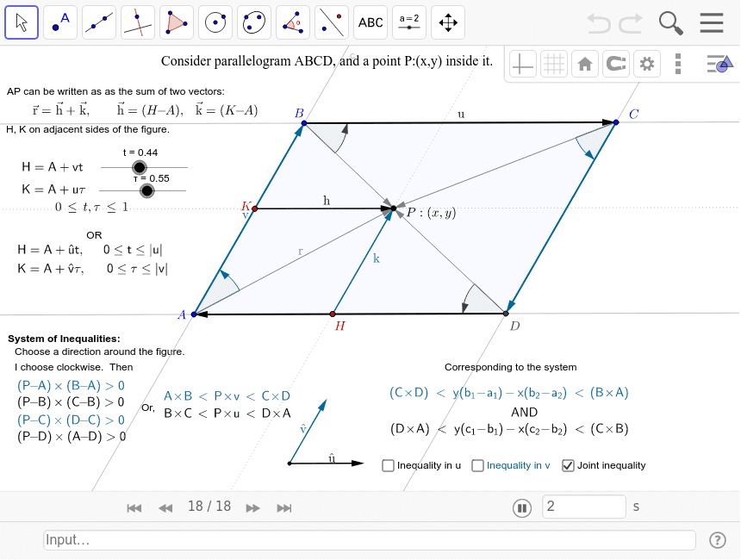Toggle grid visibility in the style bar
The height and width of the screenshot is (560, 741).
coord(554,63)
